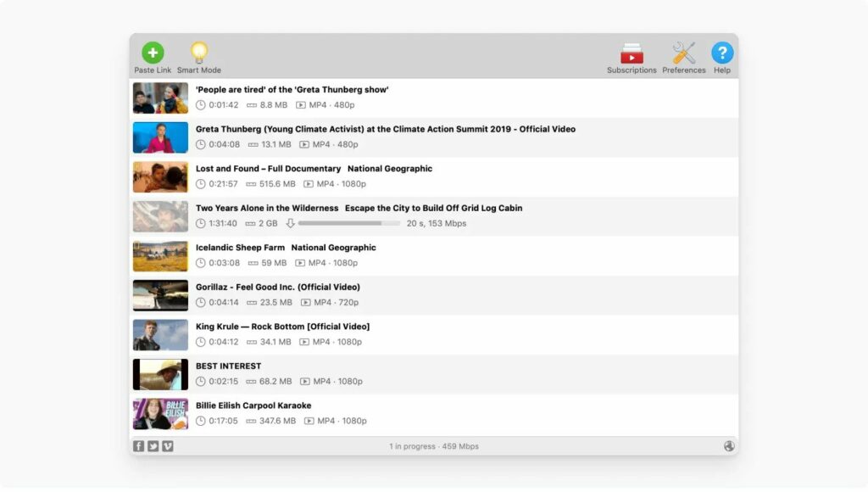Click video format icon on Icelandic Sheep Farm row
The width and height of the screenshot is (868, 492).
pos(300,263)
